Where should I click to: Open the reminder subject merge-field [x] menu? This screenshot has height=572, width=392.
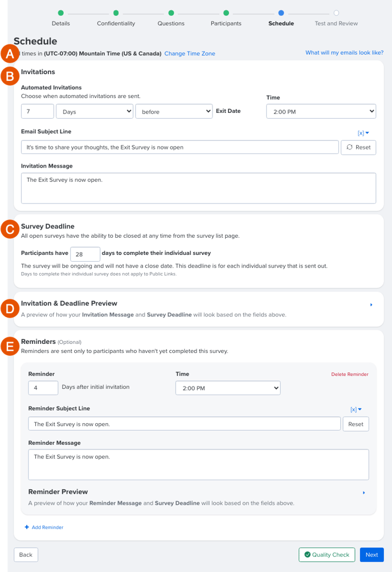click(x=356, y=409)
